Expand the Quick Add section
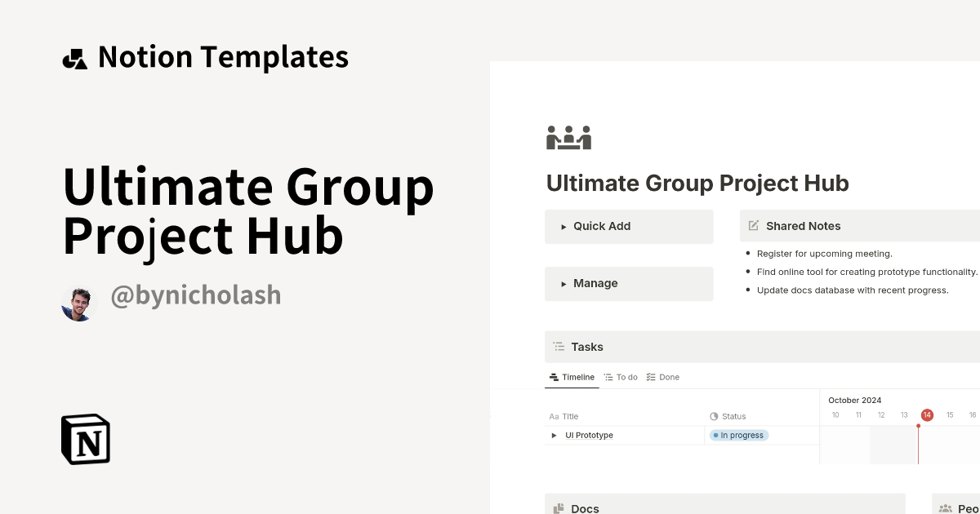The height and width of the screenshot is (514, 980). [563, 226]
